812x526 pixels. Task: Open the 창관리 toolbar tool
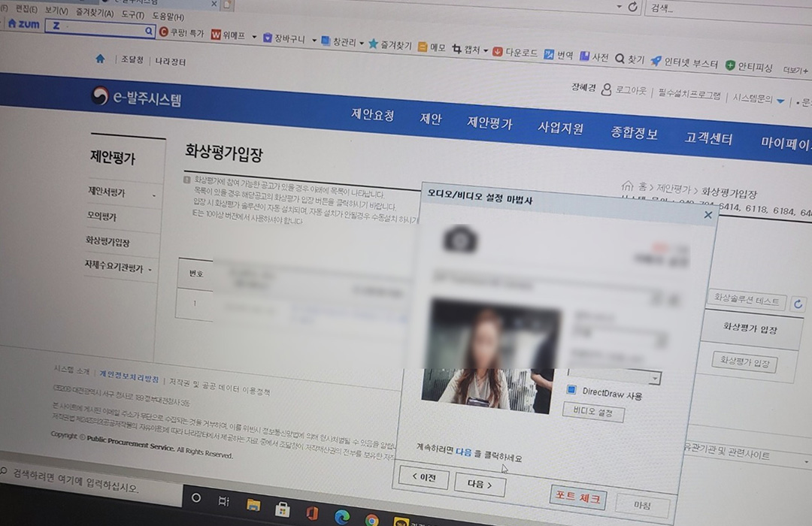click(338, 41)
